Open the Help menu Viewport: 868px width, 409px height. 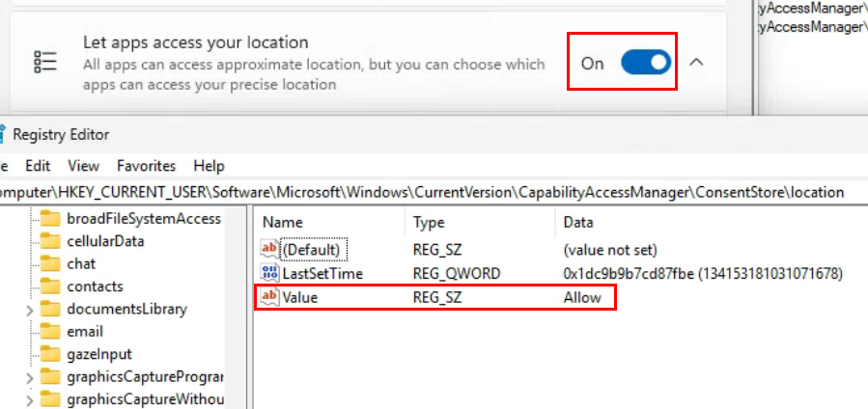coord(209,166)
